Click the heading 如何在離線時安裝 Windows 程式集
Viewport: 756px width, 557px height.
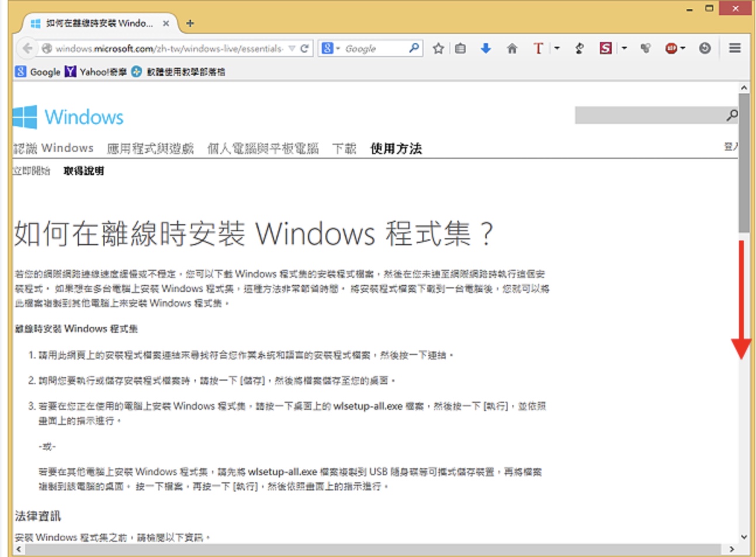254,234
